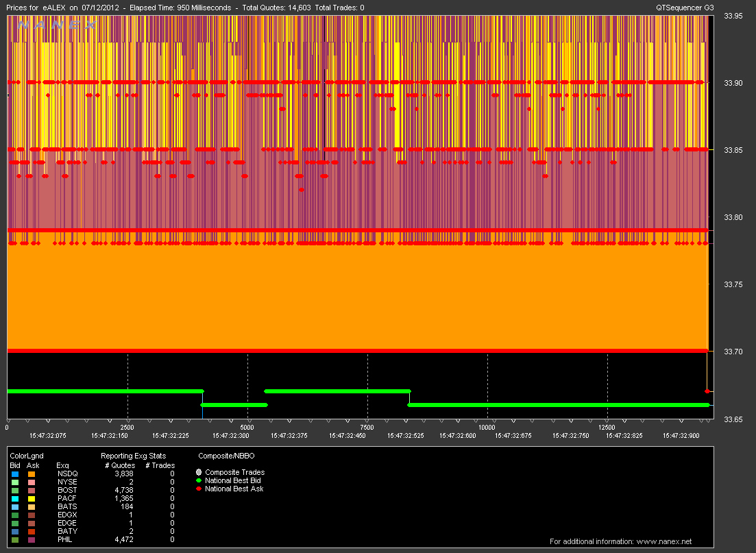The image size is (756, 553).
Task: Click the 'BOST' exchange row label
Action: pyautogui.click(x=67, y=491)
